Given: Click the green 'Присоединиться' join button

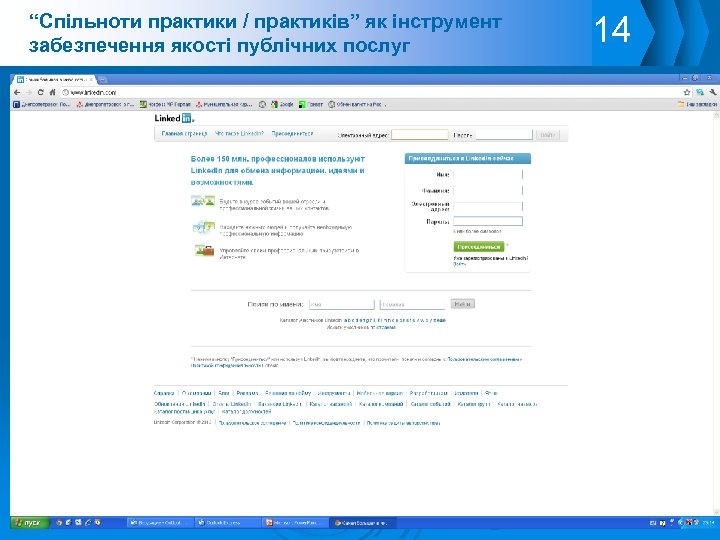Looking at the screenshot, I should [479, 247].
